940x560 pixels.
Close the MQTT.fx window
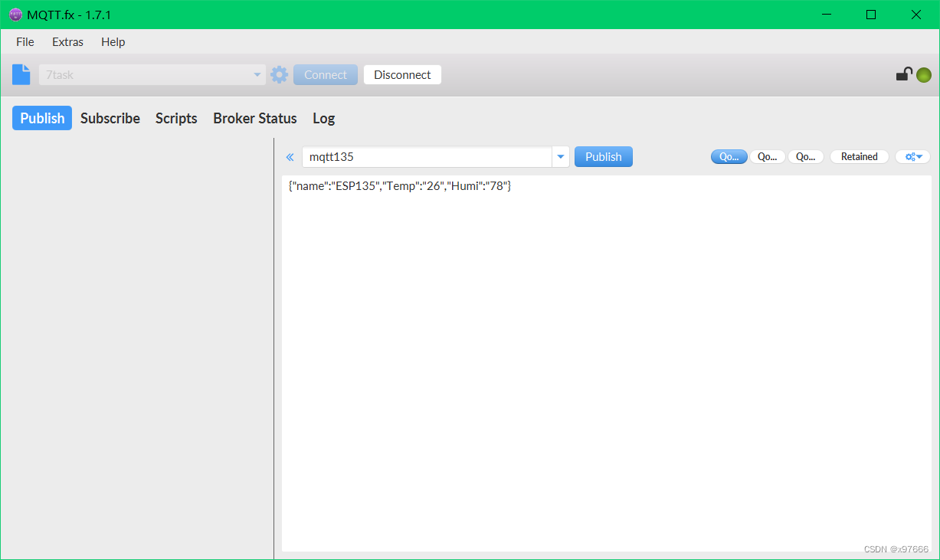[916, 15]
